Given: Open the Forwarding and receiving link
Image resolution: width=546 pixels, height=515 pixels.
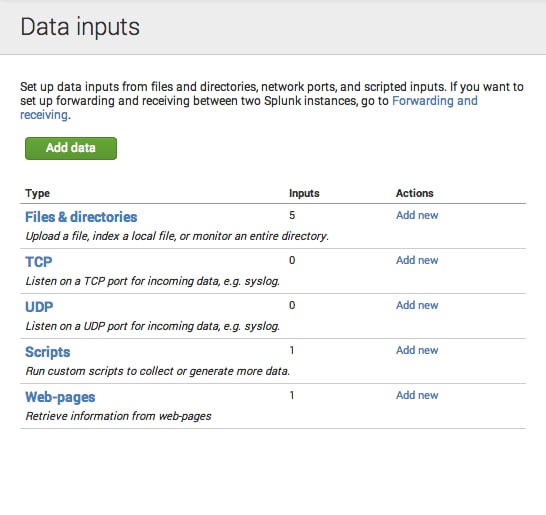Looking at the screenshot, I should [435, 101].
